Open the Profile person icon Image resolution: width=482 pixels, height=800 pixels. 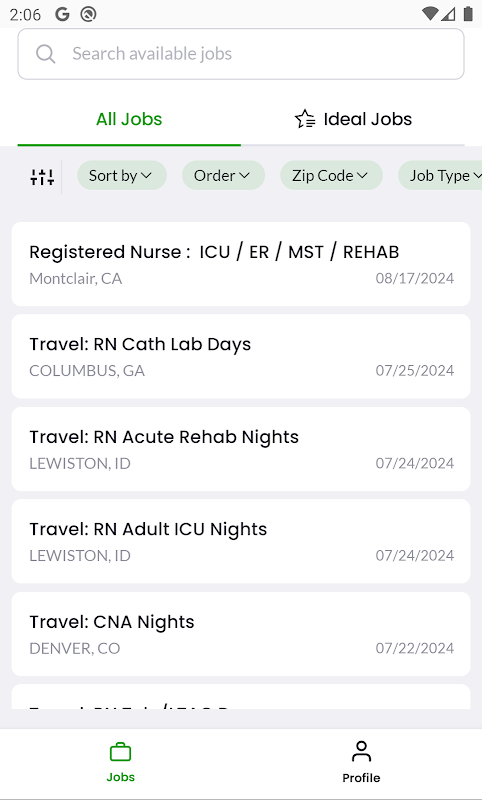coord(361,752)
